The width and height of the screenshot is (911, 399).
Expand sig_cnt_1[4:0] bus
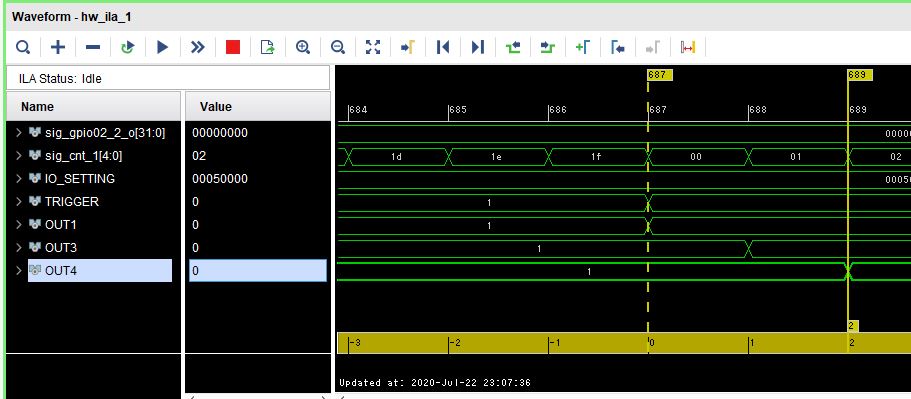coord(19,156)
